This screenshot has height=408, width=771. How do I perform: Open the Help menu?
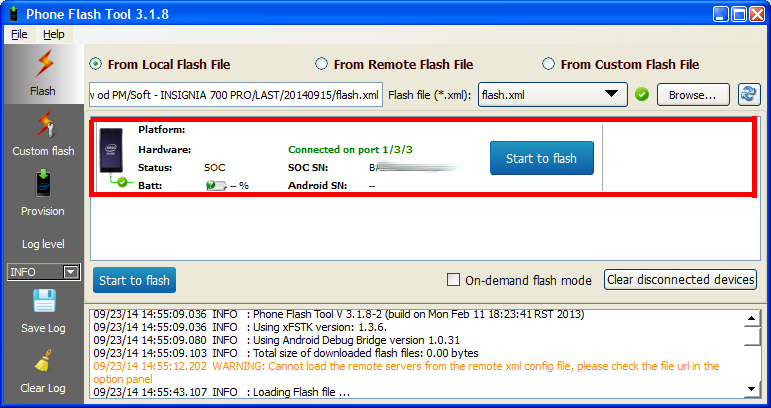pos(54,34)
